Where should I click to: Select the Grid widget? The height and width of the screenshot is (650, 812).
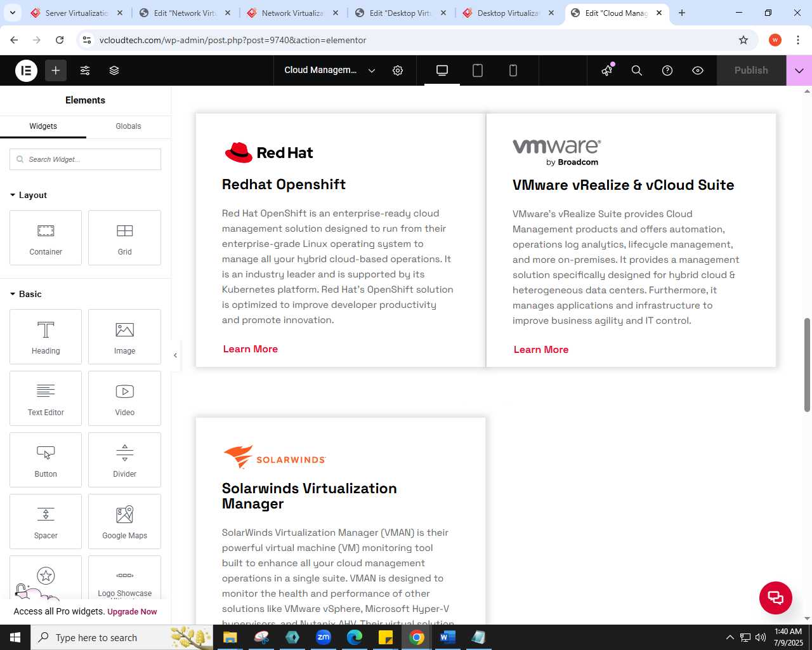[x=124, y=237]
